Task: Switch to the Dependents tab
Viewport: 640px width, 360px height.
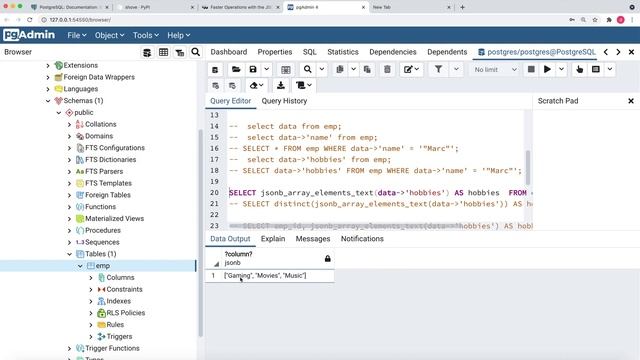Action: pyautogui.click(x=447, y=52)
